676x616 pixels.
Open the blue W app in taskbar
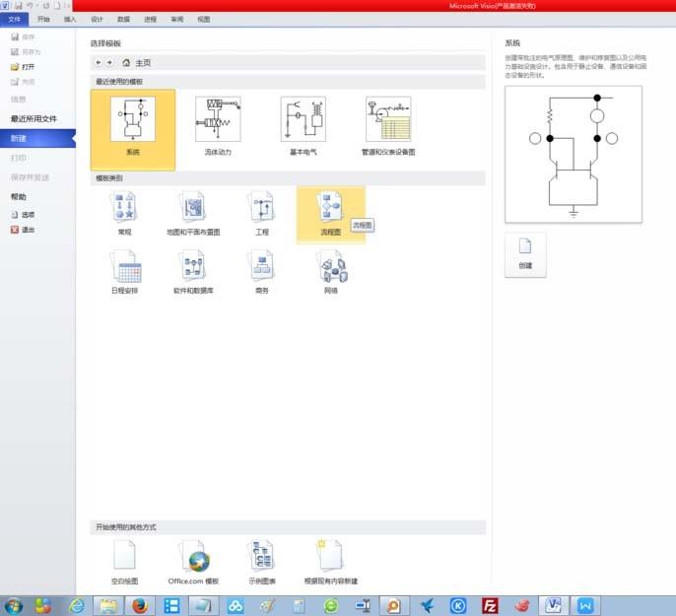coord(585,606)
